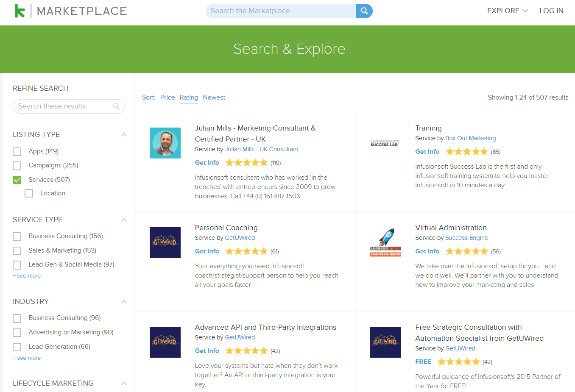Open Free Strategic Consultation listing title
The width and height of the screenshot is (575, 392).
click(x=479, y=333)
